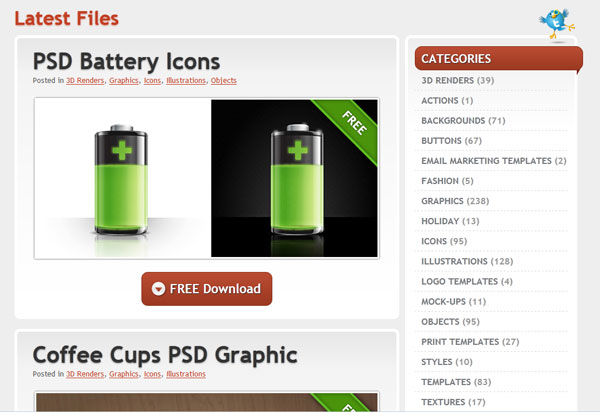Open the Print Templates (27) category

[470, 342]
